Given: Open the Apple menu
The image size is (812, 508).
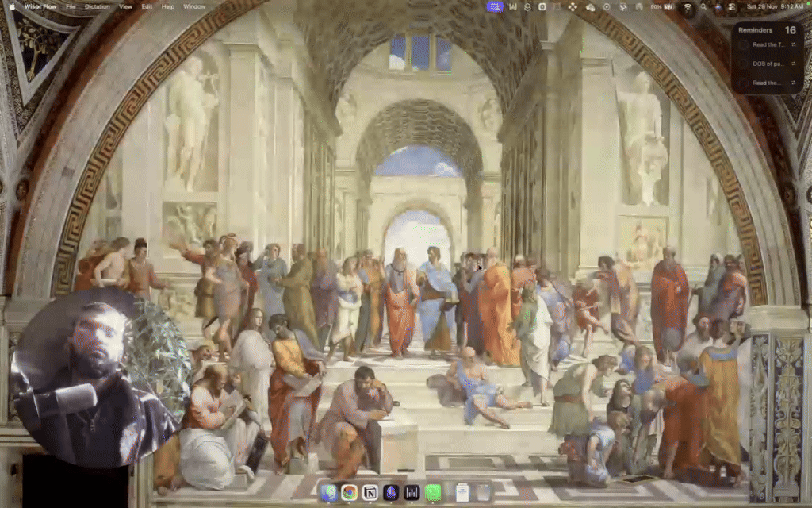Looking at the screenshot, I should click(12, 6).
